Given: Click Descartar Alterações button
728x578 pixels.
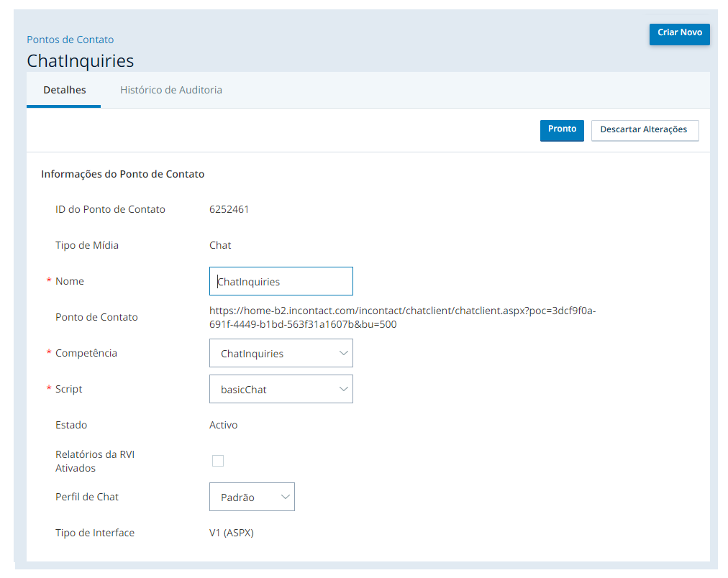Looking at the screenshot, I should pyautogui.click(x=645, y=130).
